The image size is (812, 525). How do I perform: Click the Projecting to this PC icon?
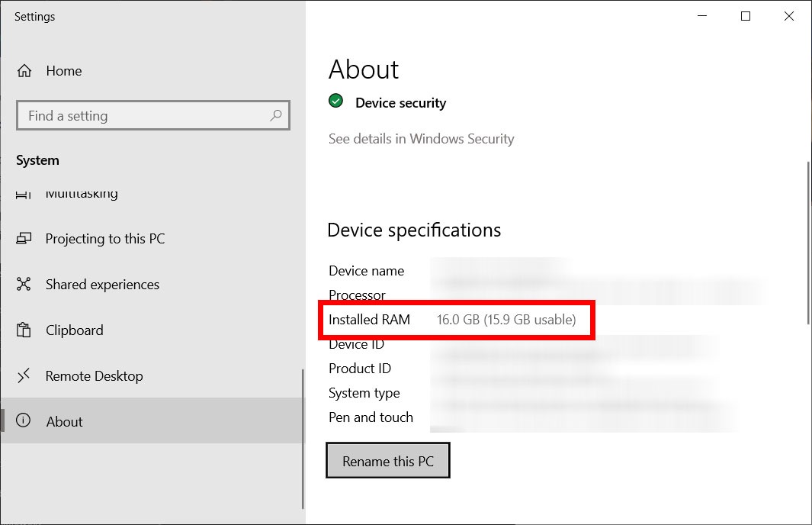[24, 239]
